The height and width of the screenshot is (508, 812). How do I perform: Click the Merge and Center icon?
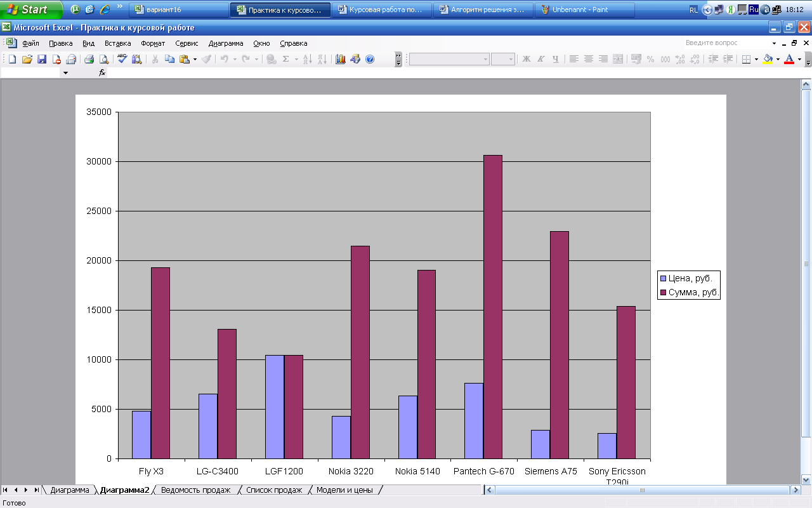coord(618,59)
